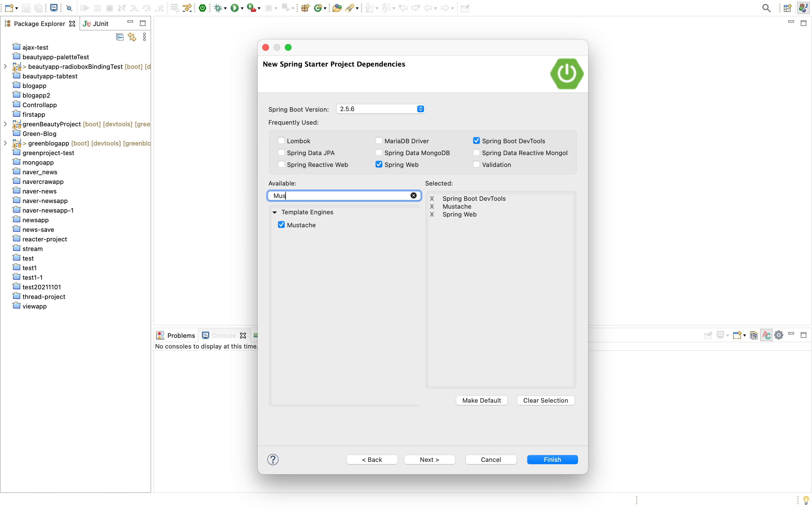Collapse the Template Engines group

tap(275, 212)
